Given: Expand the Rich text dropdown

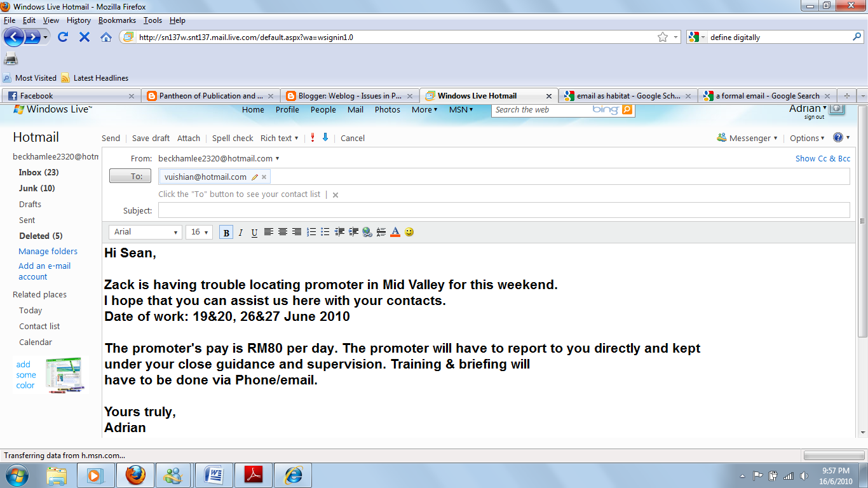Looking at the screenshot, I should tap(279, 138).
